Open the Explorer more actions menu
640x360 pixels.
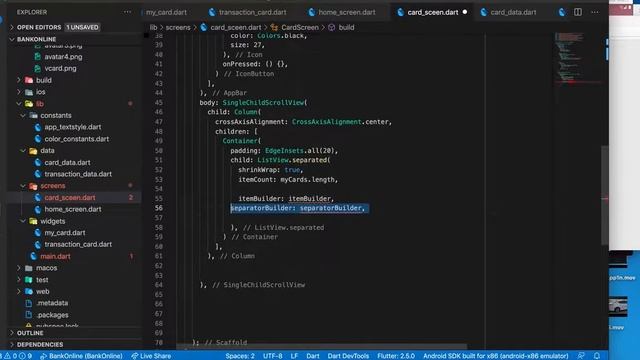[127, 12]
